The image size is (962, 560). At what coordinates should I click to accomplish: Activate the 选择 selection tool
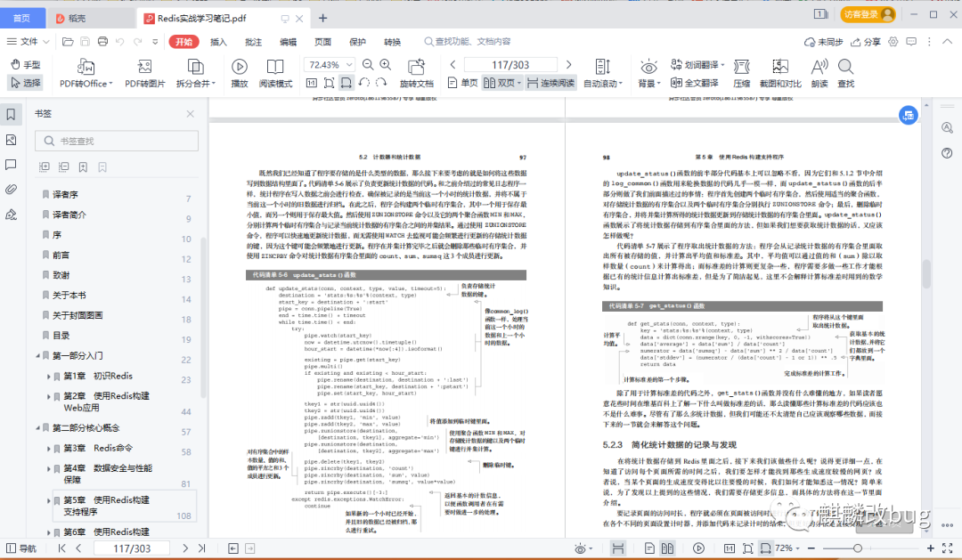pos(25,83)
